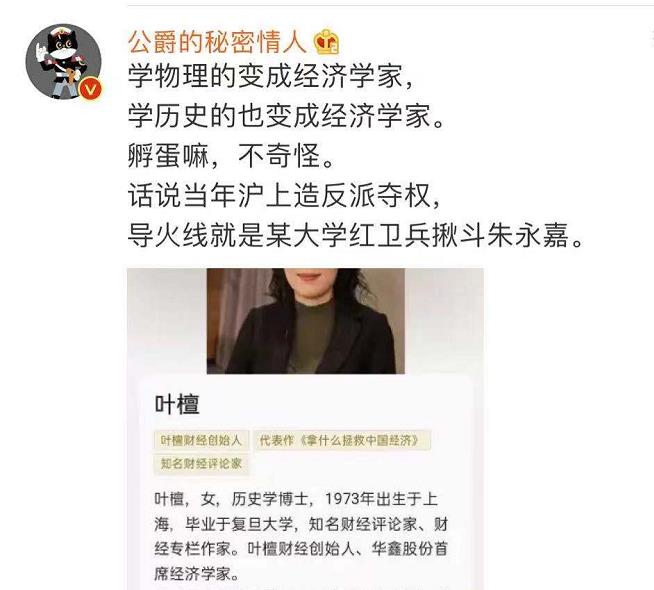Click the 叶檀财经创始人 tag

point(201,440)
